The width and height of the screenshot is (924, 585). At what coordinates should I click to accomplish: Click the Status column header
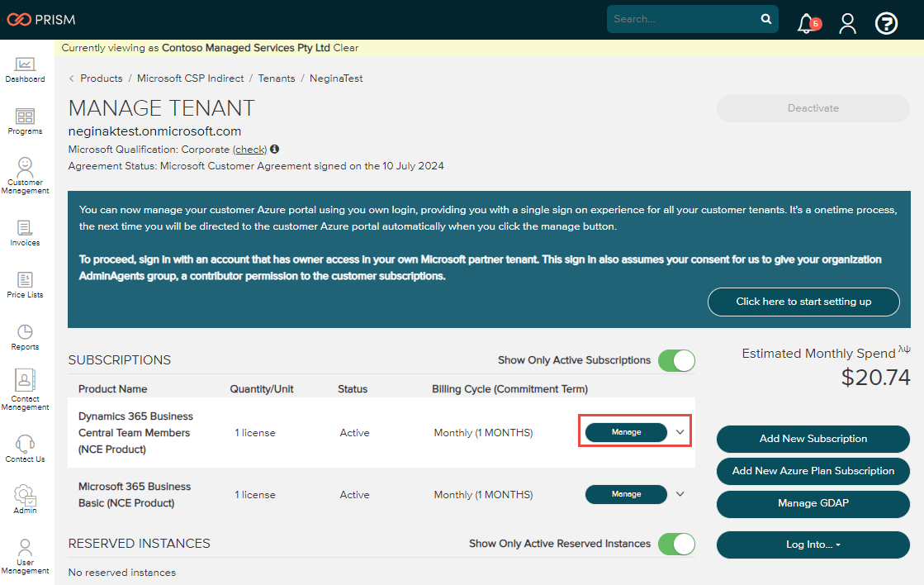(x=353, y=389)
